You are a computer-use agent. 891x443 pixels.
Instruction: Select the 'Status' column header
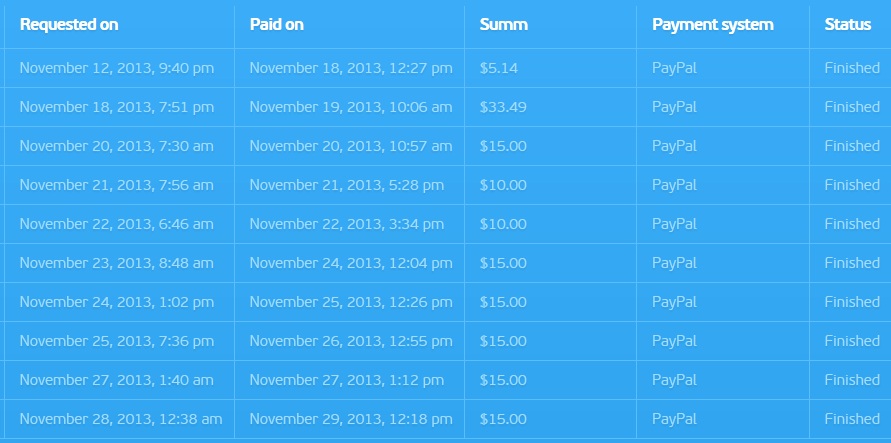[x=848, y=24]
